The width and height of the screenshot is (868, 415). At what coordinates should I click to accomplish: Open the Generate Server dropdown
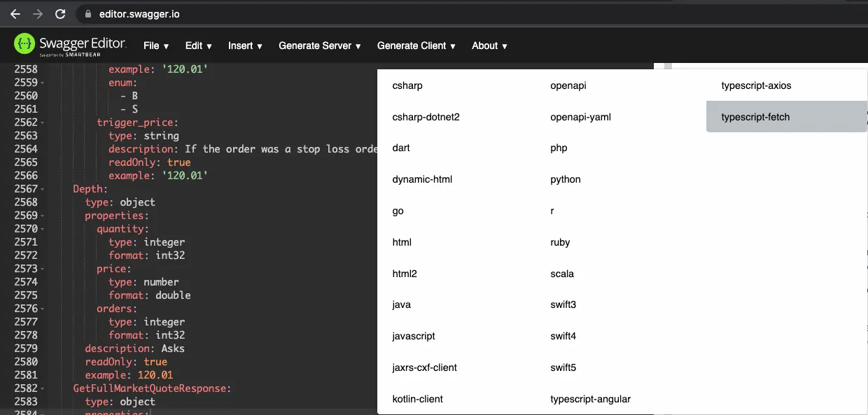click(319, 45)
